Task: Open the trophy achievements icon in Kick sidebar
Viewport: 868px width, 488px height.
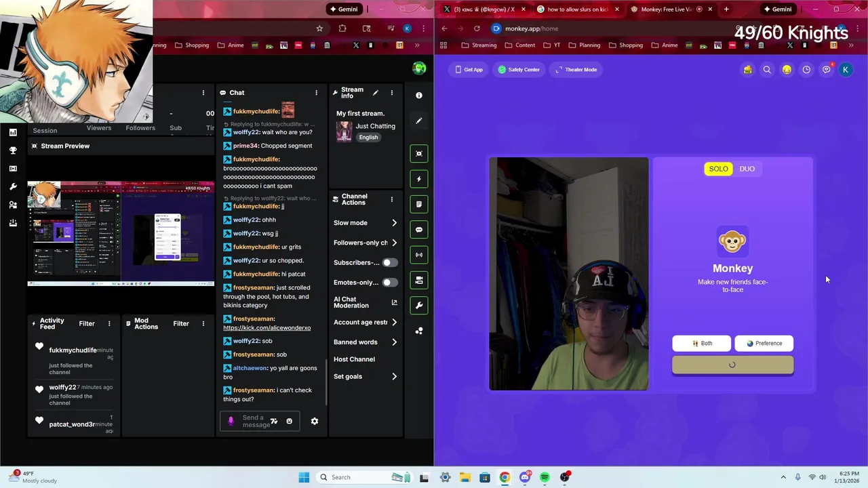Action: coord(13,150)
